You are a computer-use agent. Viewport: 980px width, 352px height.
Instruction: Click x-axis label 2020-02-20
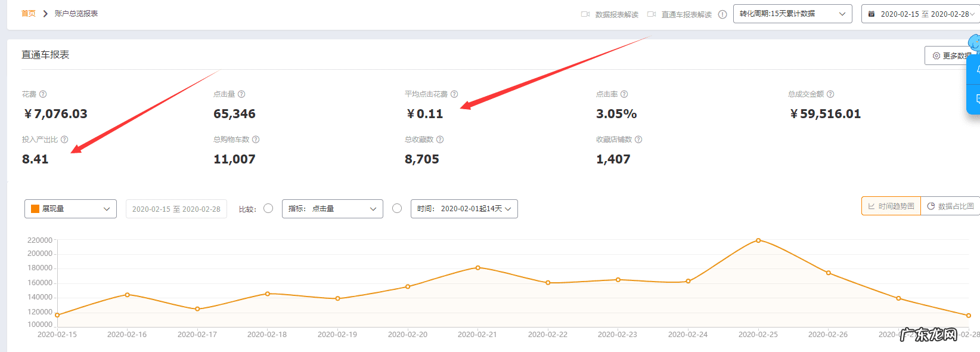[408, 335]
